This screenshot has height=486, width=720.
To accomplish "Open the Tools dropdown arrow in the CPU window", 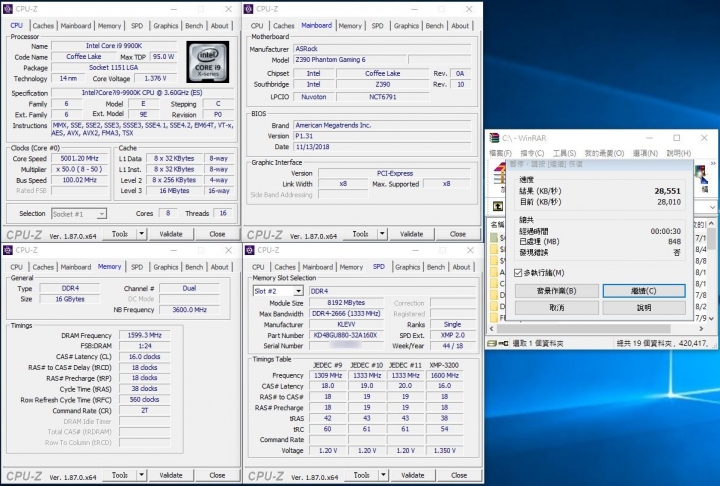I will pyautogui.click(x=141, y=234).
